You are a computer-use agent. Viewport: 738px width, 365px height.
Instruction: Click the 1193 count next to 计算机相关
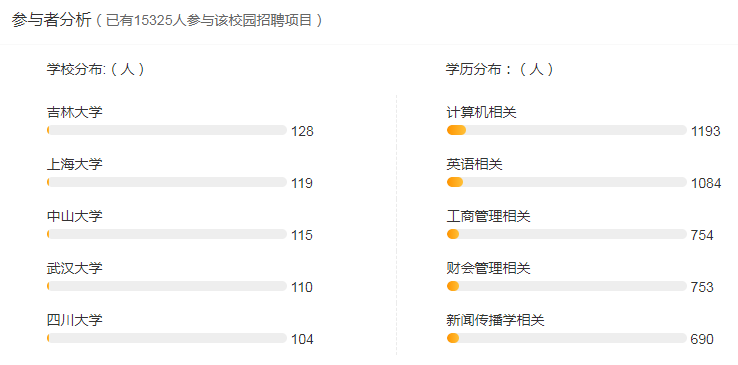706,131
